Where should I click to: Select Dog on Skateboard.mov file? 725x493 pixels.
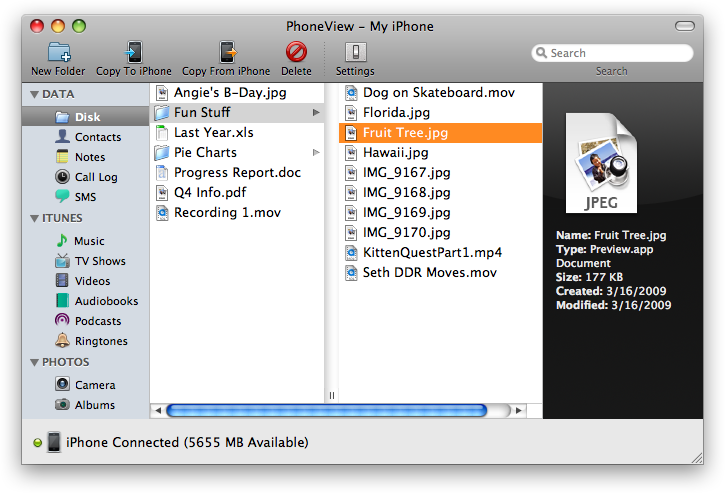441,92
